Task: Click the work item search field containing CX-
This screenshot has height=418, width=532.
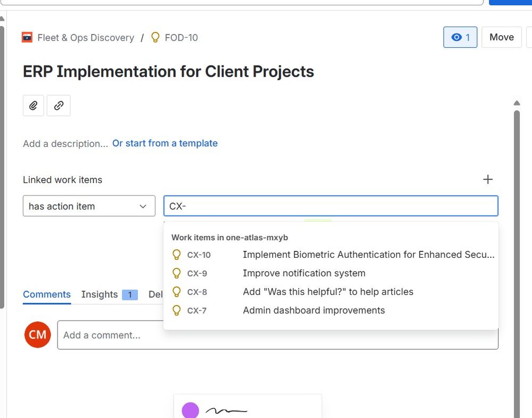Action: 330,206
